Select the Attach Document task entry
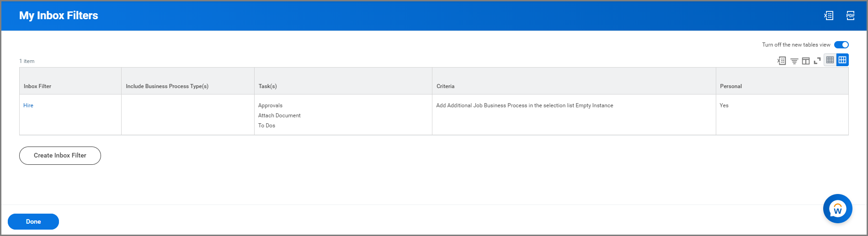 pos(279,115)
